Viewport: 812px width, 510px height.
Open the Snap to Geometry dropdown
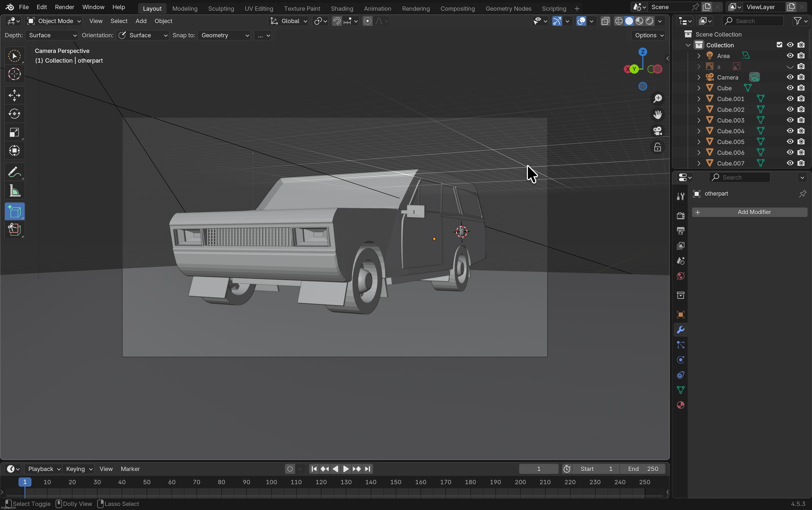tap(223, 35)
